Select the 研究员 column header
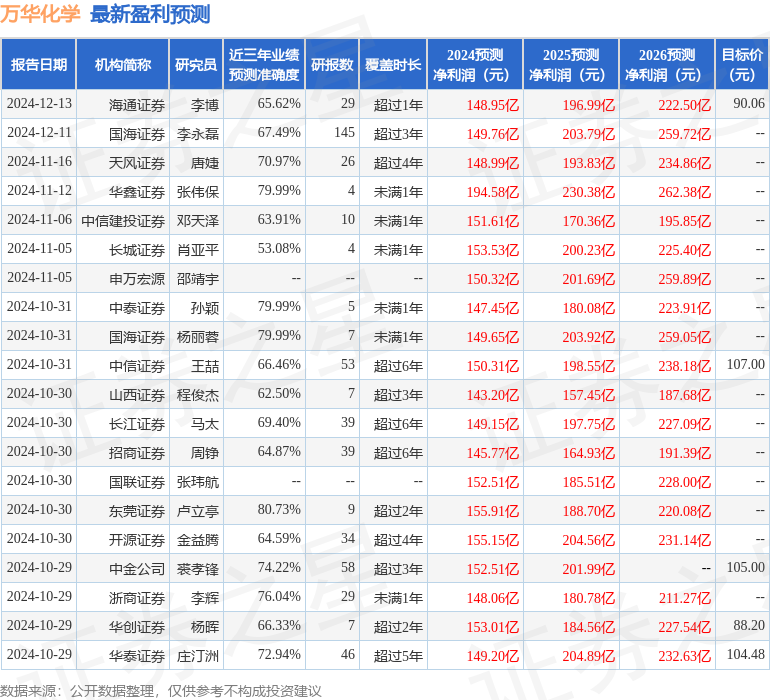 click(x=196, y=64)
